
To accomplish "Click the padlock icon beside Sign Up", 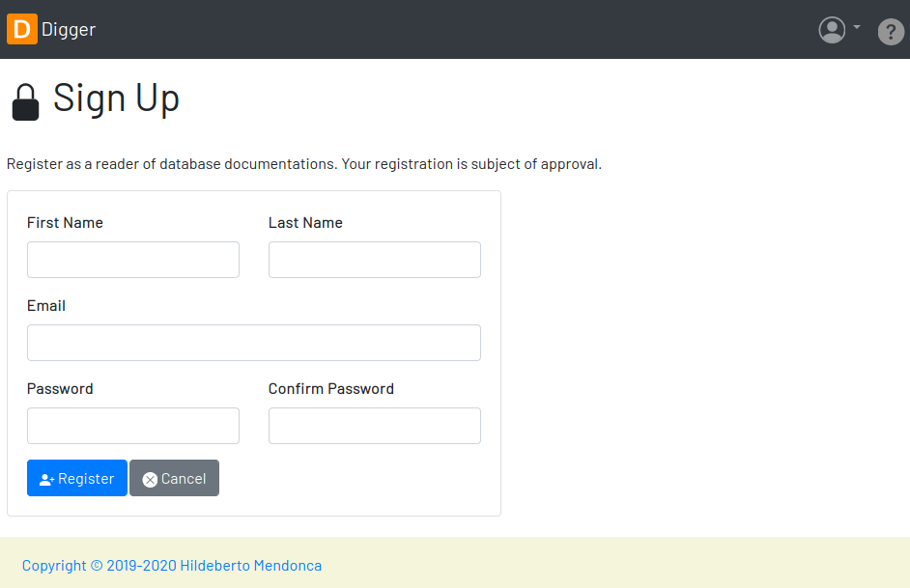I will tap(25, 102).
